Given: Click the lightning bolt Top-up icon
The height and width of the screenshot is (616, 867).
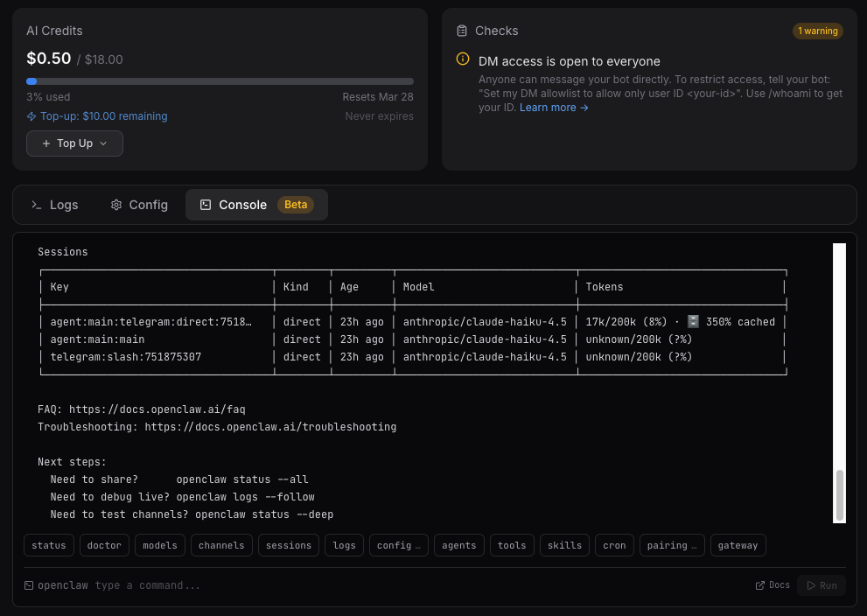Looking at the screenshot, I should [x=31, y=116].
